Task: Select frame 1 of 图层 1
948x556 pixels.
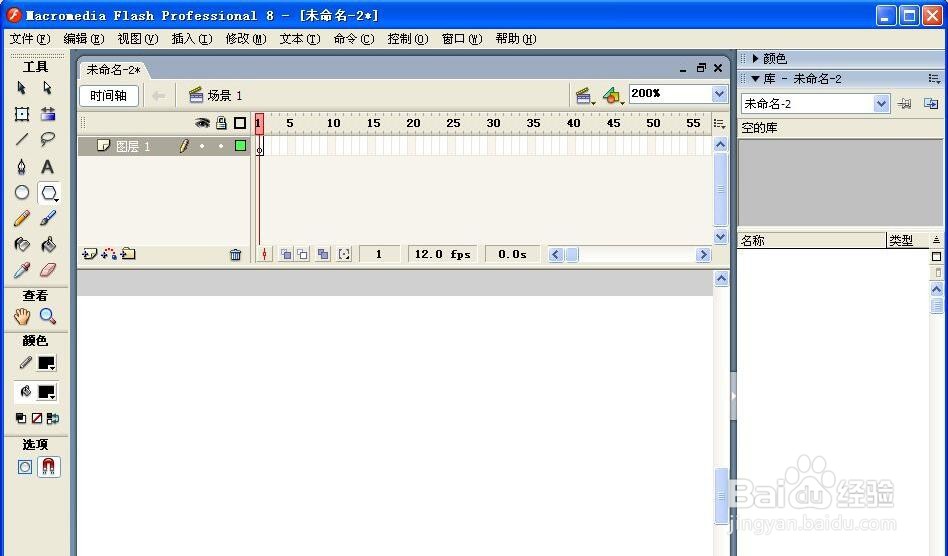Action: click(259, 146)
